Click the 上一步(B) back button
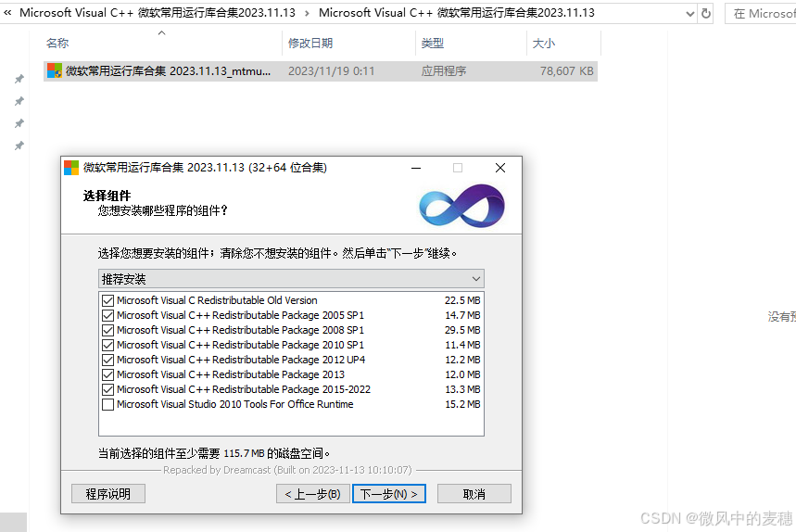 (312, 493)
